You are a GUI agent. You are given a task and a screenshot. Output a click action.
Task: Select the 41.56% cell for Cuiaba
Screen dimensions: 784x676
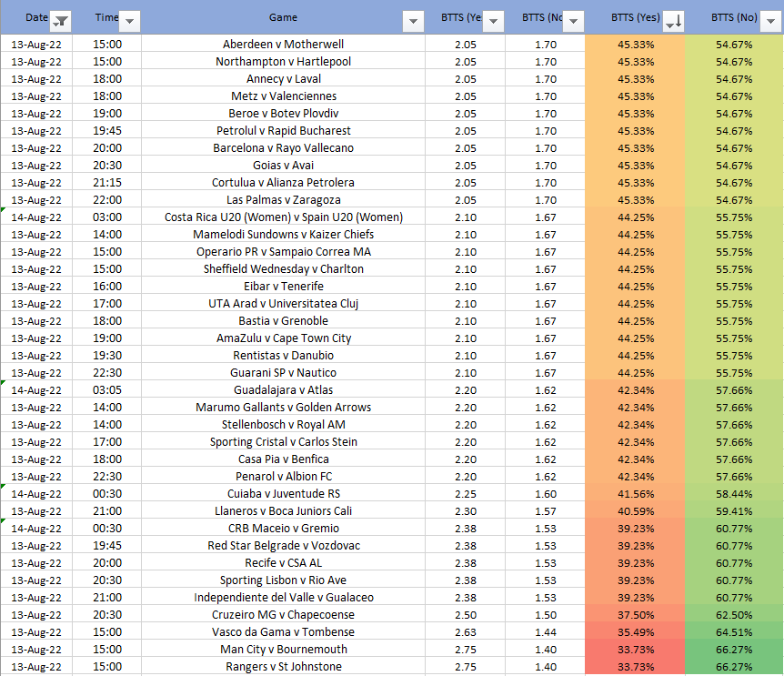pos(635,494)
